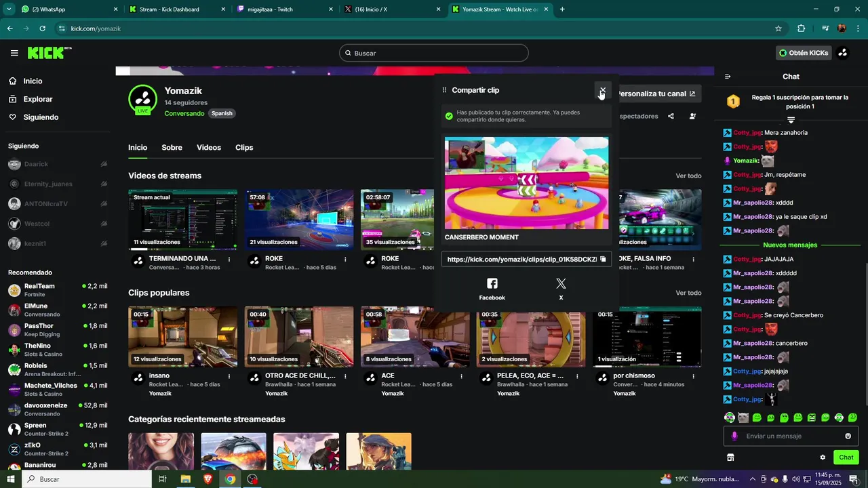The image size is (868, 488).
Task: Open the Stream actual video thumbnail
Action: click(182, 220)
